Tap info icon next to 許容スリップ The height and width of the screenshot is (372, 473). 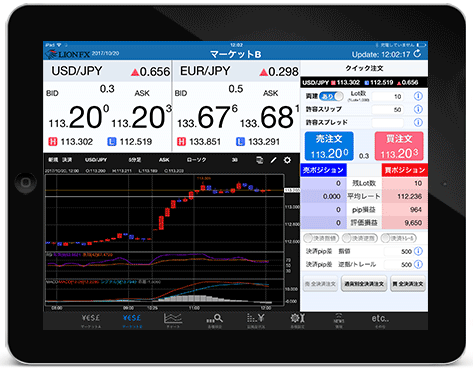coord(418,109)
